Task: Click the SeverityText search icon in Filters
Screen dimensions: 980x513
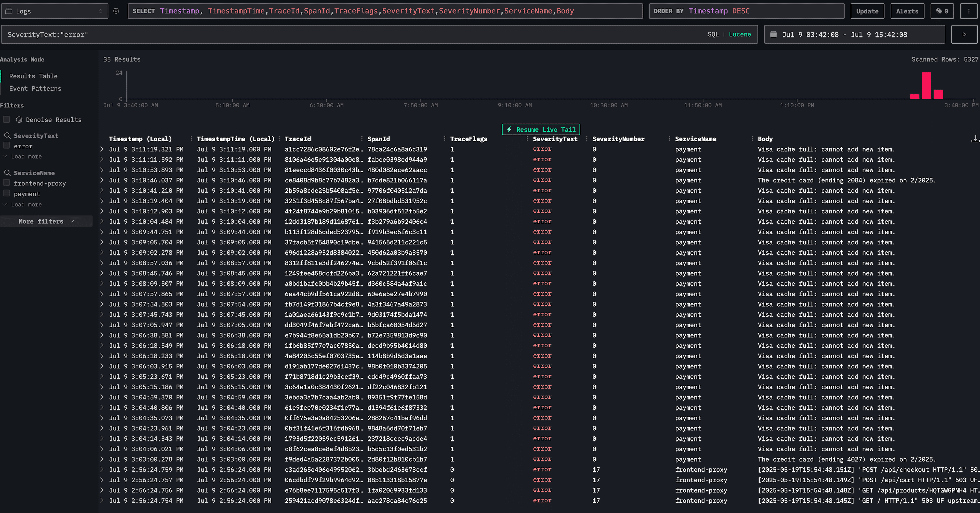Action: point(8,135)
